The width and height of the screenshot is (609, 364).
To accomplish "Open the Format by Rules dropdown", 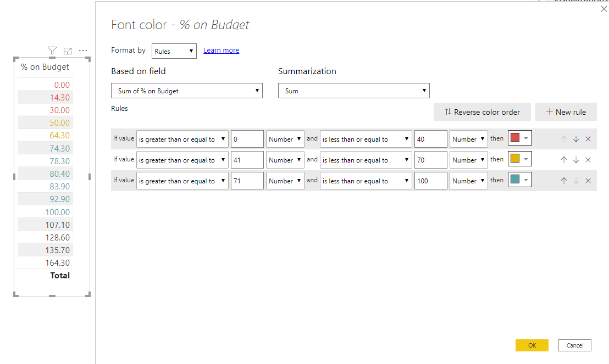I will coord(174,51).
